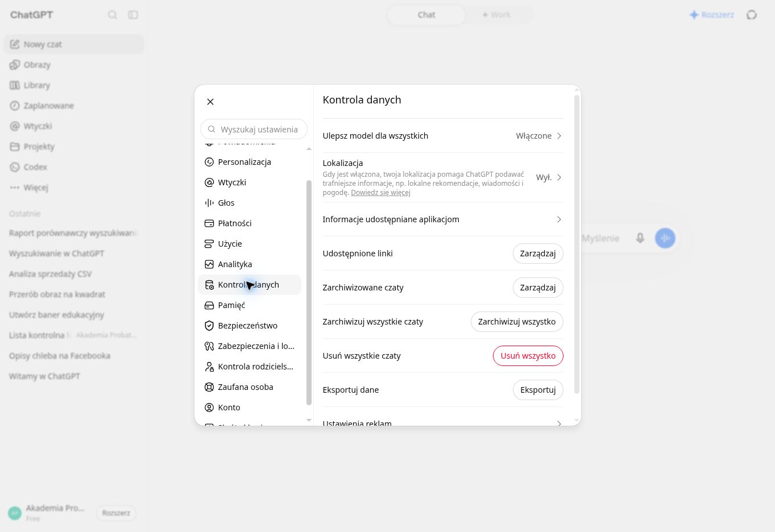The image size is (775, 532).
Task: Open the chat 'Utwórz baner edukacyjny'
Action: pyautogui.click(x=74, y=315)
